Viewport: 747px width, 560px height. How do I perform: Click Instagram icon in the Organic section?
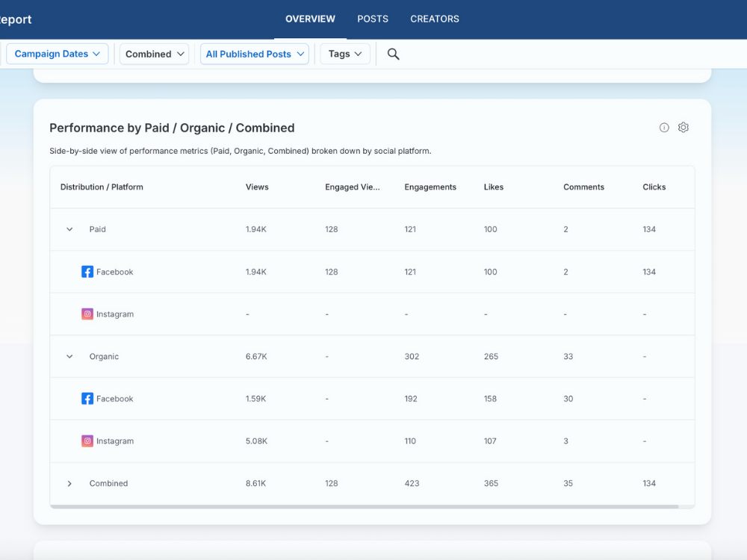(87, 441)
